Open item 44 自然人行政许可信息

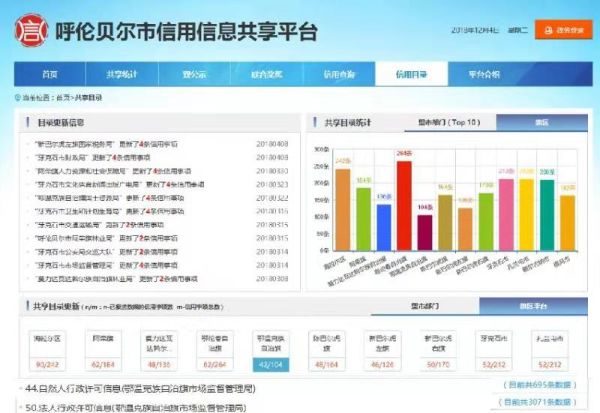160,386
